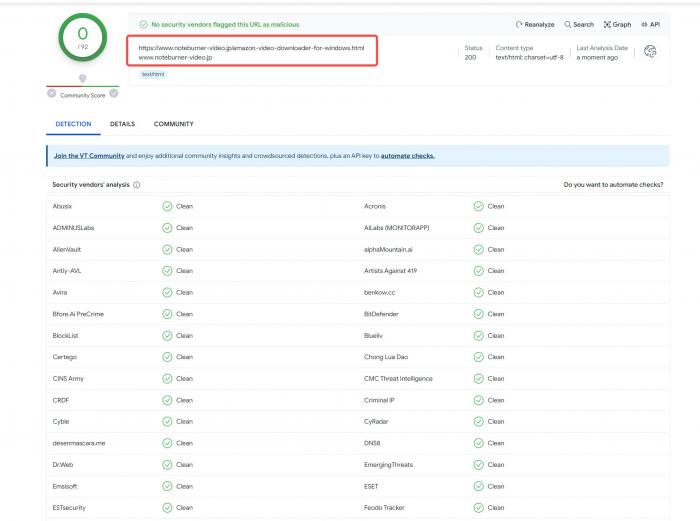Image resolution: width=700 pixels, height=521 pixels.
Task: Click the globe icon beside Last Analysis Date
Action: 650,52
